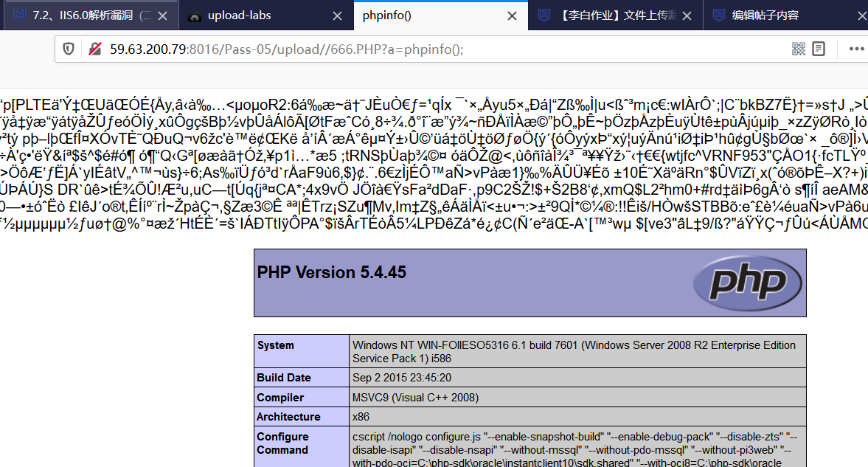
Task: Click the MSVC9 (Visual C++ 2008) value
Action: 416,397
